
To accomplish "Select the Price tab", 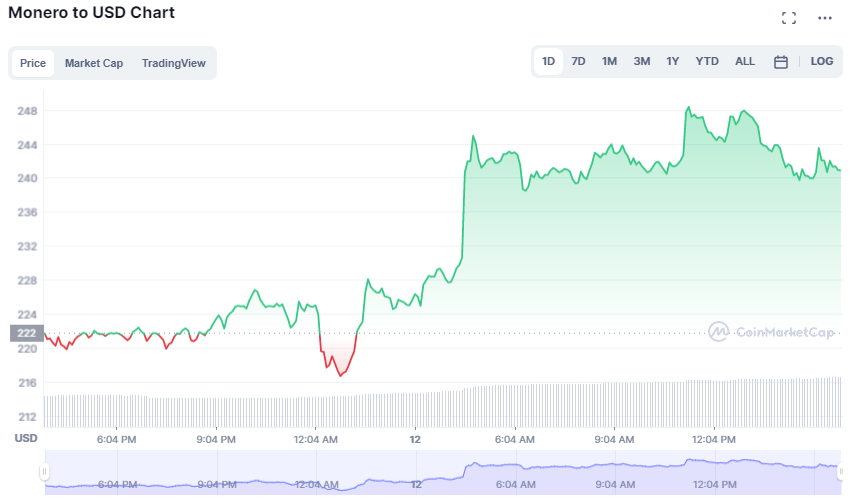I will 33,63.
